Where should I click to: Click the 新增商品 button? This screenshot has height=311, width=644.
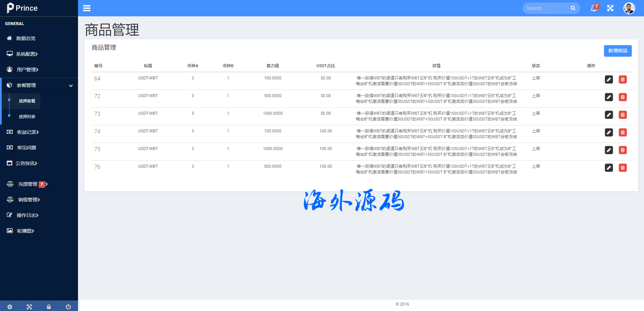618,51
